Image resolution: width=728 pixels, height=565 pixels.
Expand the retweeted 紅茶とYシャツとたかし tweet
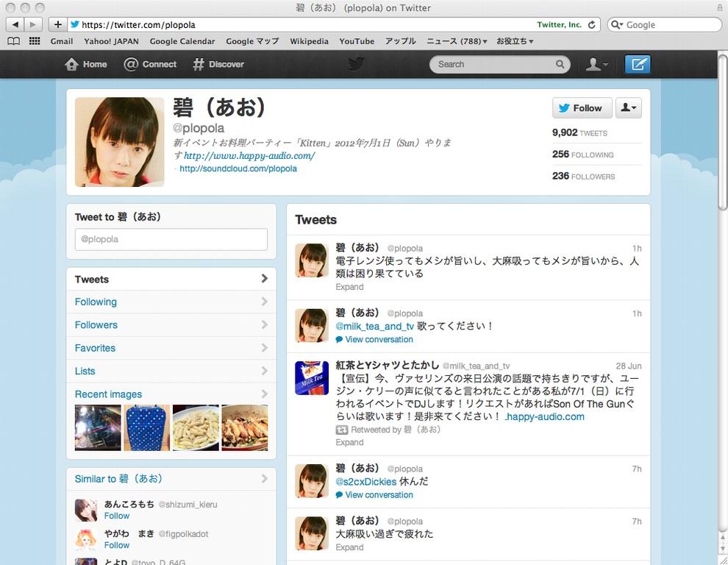pos(349,442)
